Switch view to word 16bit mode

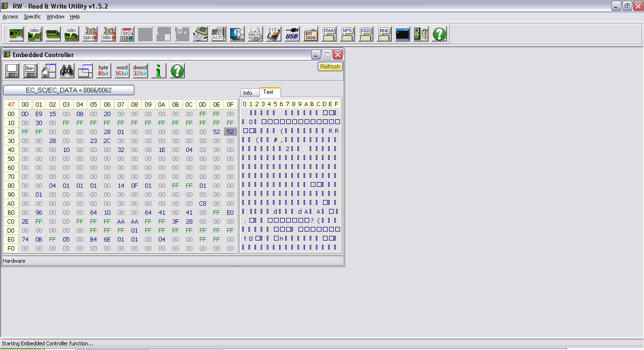pyautogui.click(x=122, y=71)
